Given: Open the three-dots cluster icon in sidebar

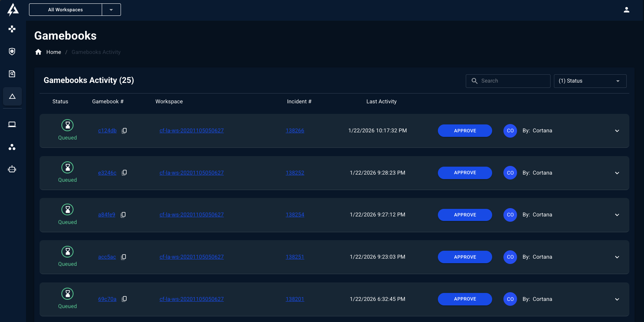Looking at the screenshot, I should (x=12, y=147).
